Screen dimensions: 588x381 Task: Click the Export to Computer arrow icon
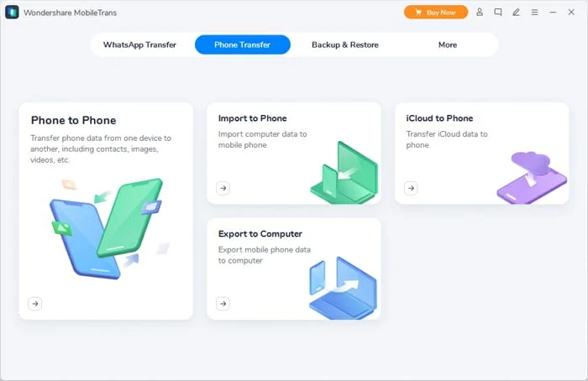[x=223, y=304]
